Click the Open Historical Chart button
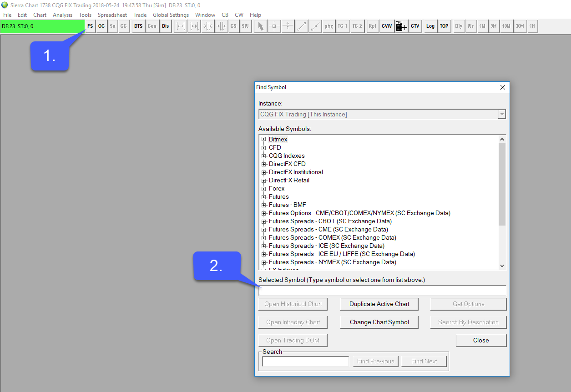 coord(293,304)
